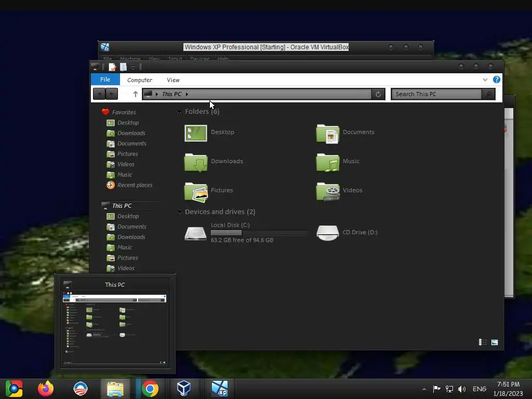This screenshot has height=399, width=532.
Task: Switch to the XP virtual machine taskbar icon
Action: coord(220,389)
